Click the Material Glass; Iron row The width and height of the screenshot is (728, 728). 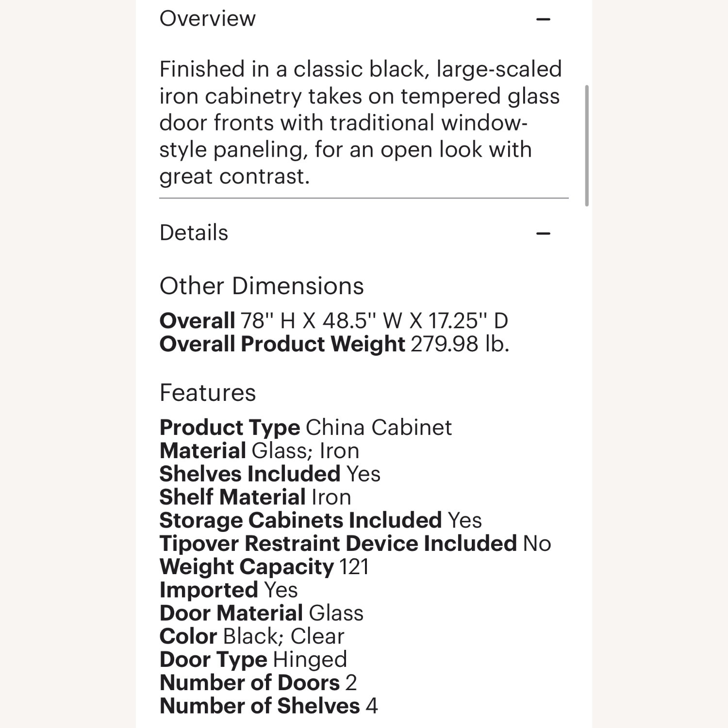[259, 451]
